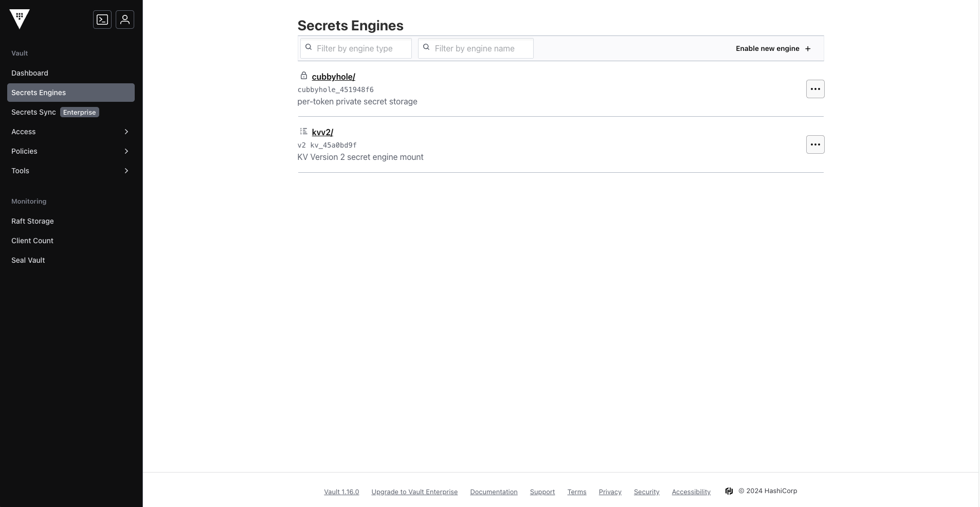Click search icon in engine name filter

(x=426, y=47)
